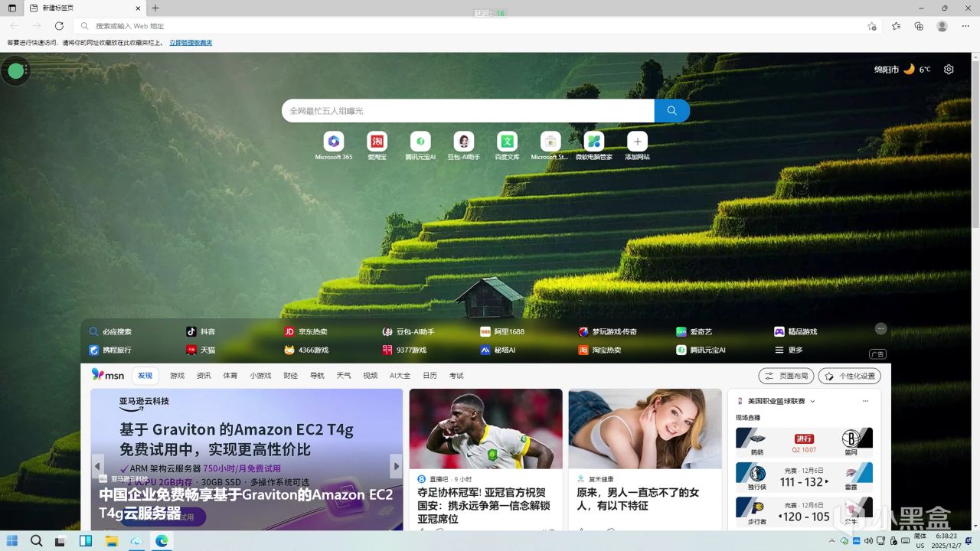
Task: Open the Windows Start menu
Action: tap(12, 541)
